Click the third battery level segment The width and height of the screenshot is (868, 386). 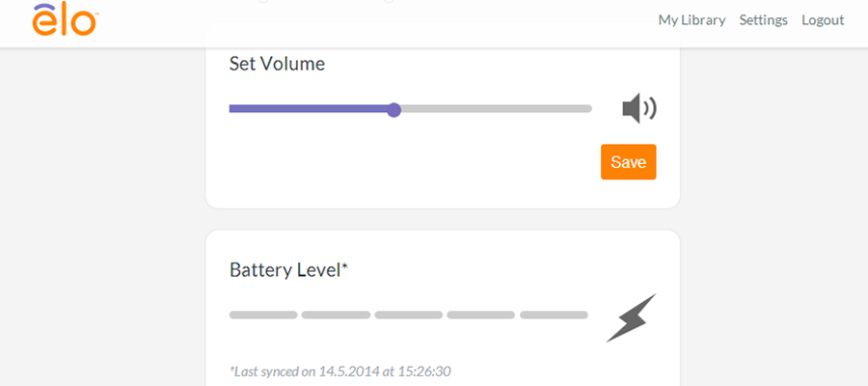409,316
